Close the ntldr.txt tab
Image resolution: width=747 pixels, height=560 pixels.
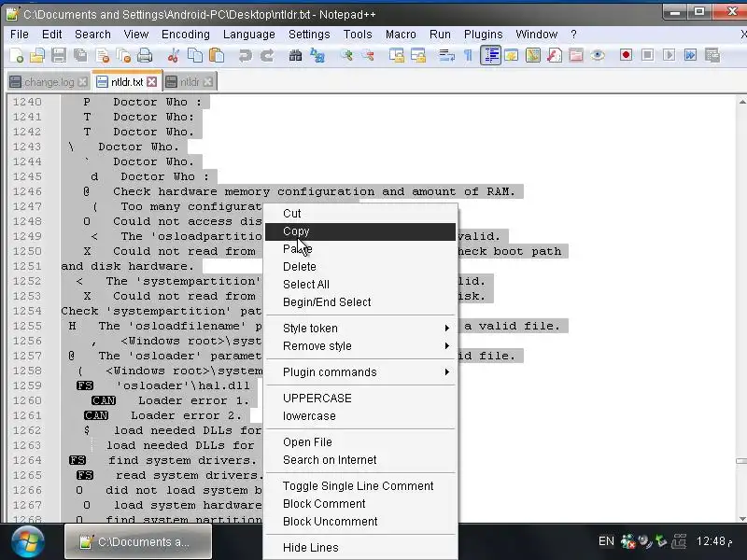152,82
